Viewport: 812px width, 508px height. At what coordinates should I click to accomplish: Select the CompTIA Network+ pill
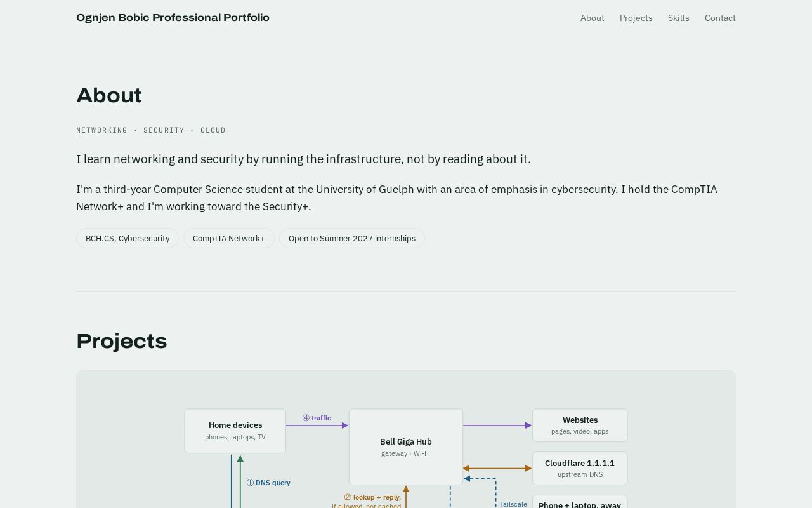(229, 238)
